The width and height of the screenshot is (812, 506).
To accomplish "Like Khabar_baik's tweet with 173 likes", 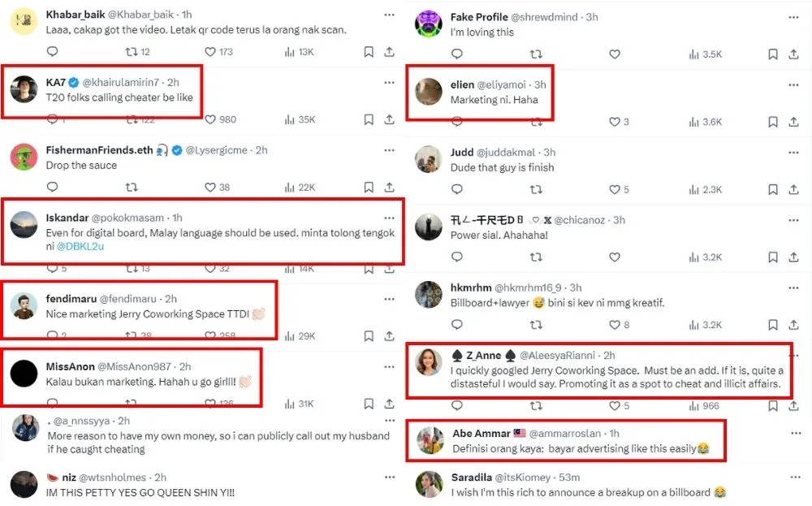I will coord(209,52).
